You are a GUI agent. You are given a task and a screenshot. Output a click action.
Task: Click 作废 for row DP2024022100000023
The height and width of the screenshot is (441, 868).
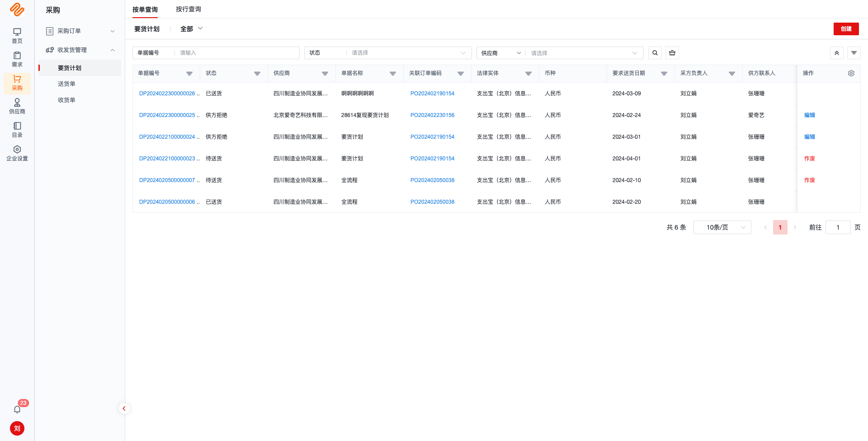(810, 159)
